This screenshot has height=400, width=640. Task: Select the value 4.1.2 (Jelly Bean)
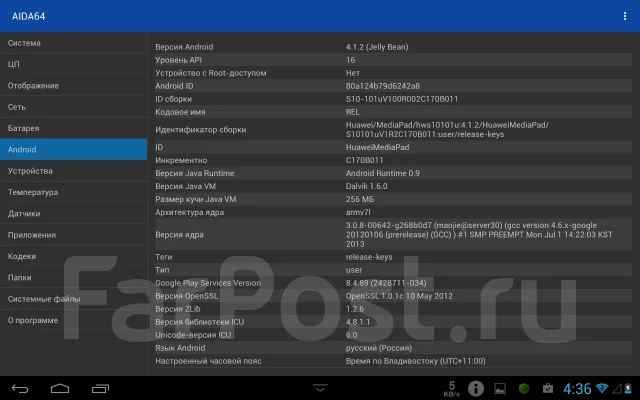(x=377, y=47)
